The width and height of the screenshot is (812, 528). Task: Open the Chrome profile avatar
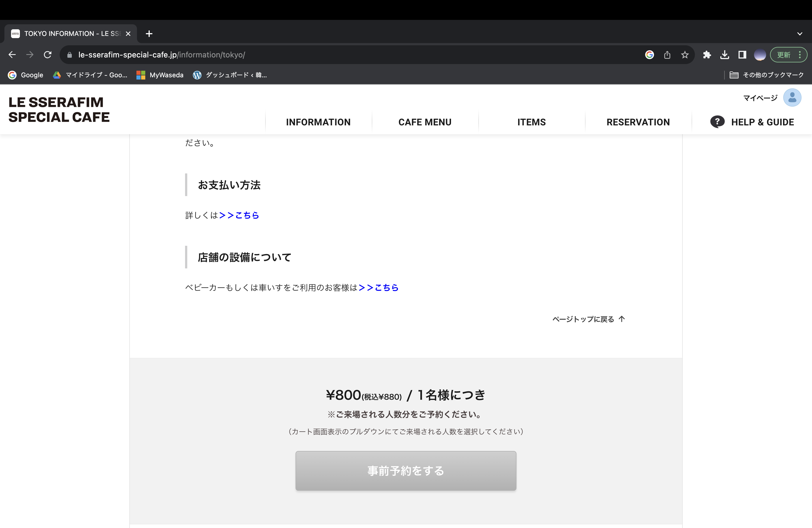coord(760,55)
